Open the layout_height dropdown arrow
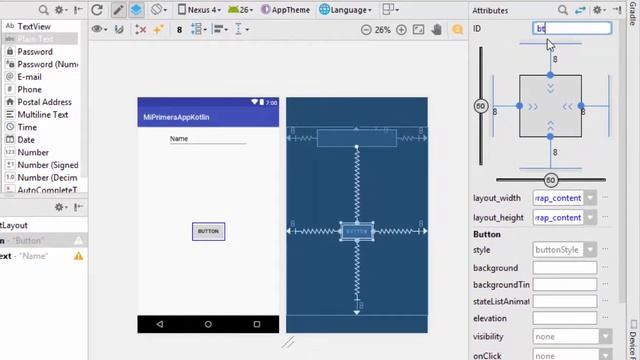Screen dimensions: 640x360 pyautogui.click(x=590, y=218)
